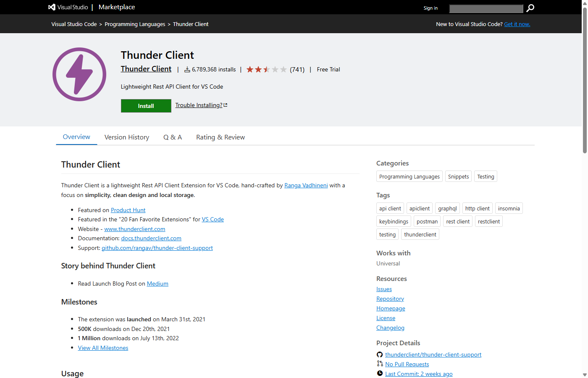Screen dimensions: 588x378
Task: Click the thunderclient tag
Action: click(x=420, y=234)
